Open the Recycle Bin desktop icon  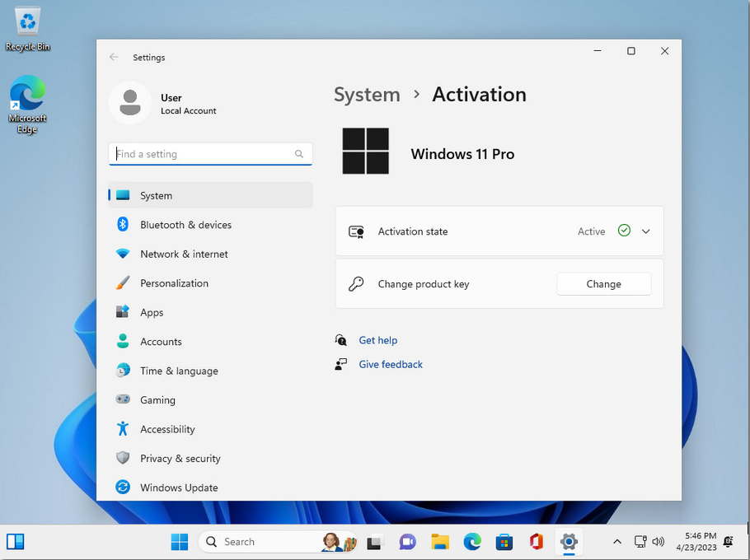[28, 29]
